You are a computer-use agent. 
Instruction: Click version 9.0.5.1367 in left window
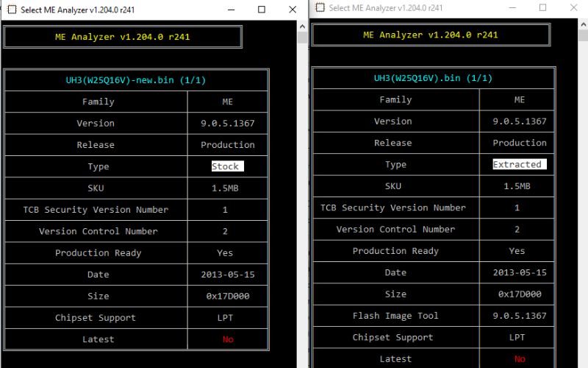click(228, 123)
